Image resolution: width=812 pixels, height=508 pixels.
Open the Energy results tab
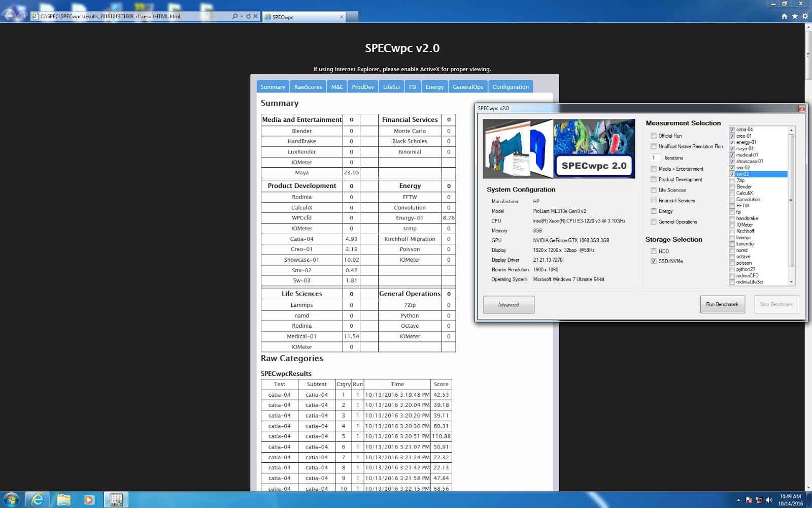tap(434, 87)
